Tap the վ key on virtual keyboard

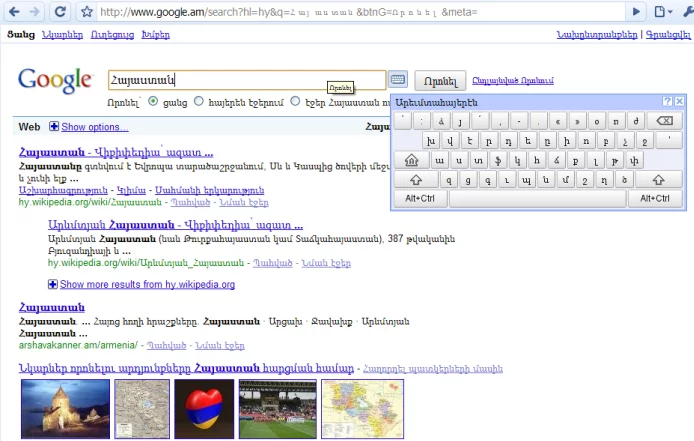click(x=450, y=141)
